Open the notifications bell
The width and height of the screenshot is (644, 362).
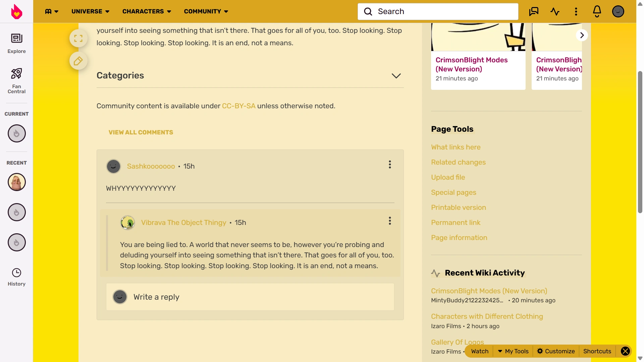coord(597,11)
